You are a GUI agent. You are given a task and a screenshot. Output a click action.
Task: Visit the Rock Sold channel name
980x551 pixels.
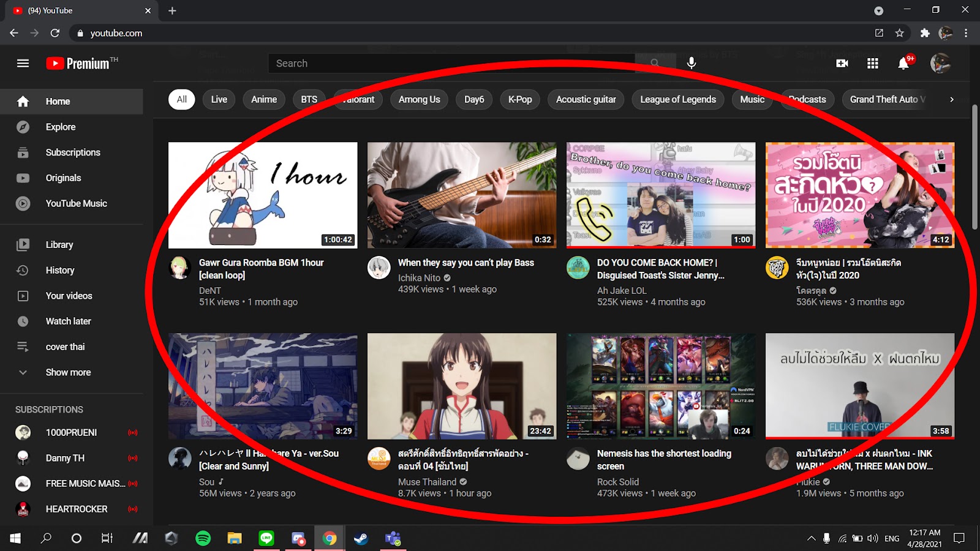point(618,482)
